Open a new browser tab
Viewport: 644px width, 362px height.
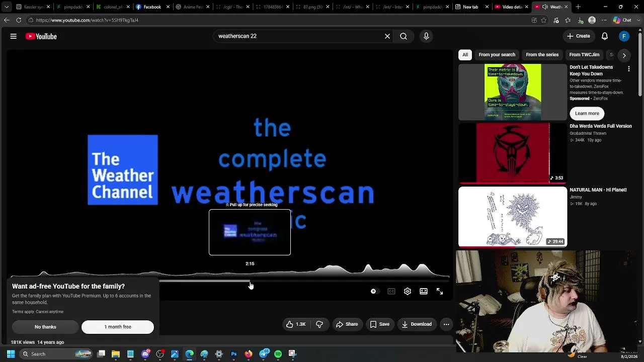[578, 7]
